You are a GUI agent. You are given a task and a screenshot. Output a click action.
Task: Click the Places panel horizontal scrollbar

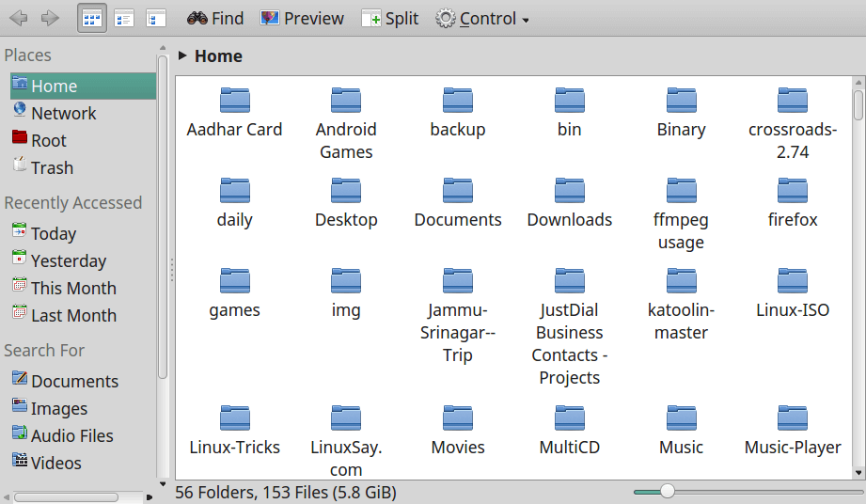[x=66, y=497]
